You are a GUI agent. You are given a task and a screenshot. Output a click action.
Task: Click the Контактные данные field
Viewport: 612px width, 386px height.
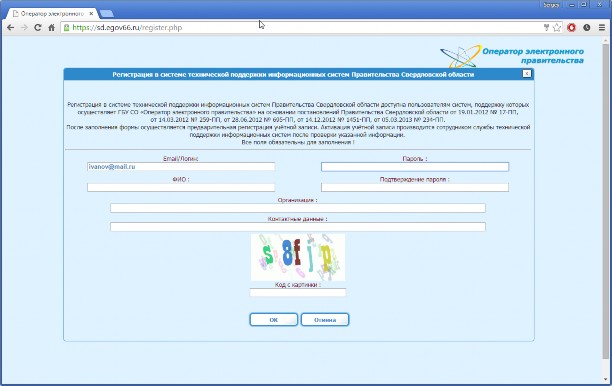click(x=298, y=227)
